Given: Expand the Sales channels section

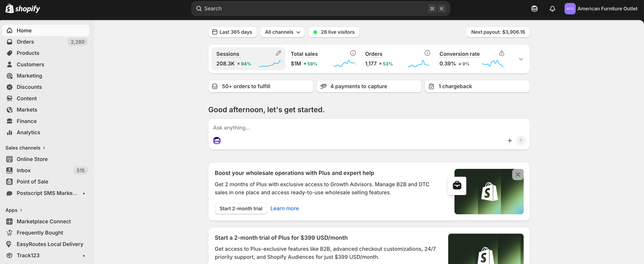Looking at the screenshot, I should (x=25, y=148).
